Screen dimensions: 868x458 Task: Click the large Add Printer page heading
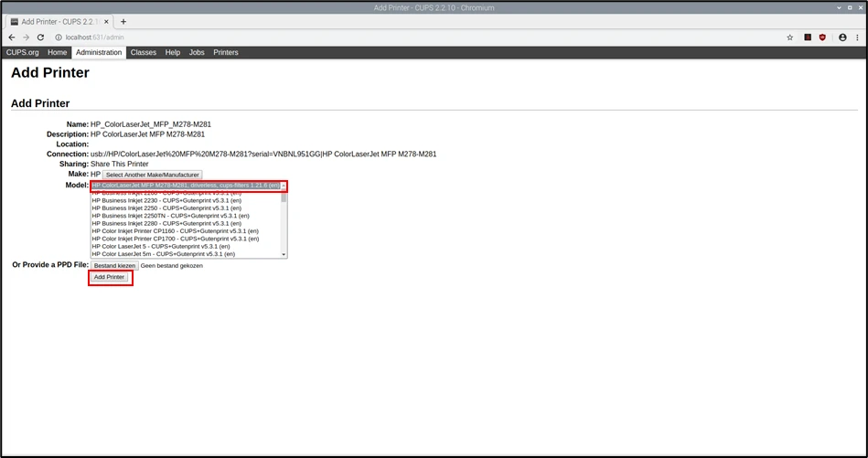click(x=50, y=72)
